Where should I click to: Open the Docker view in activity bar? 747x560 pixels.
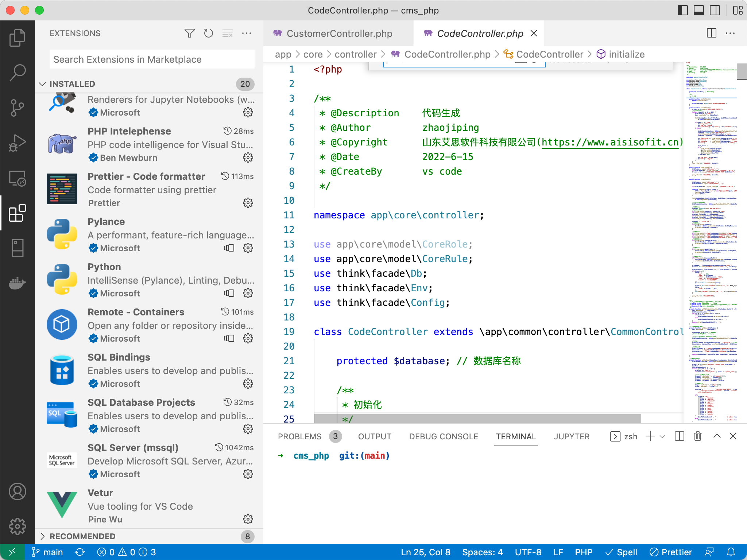pyautogui.click(x=17, y=283)
